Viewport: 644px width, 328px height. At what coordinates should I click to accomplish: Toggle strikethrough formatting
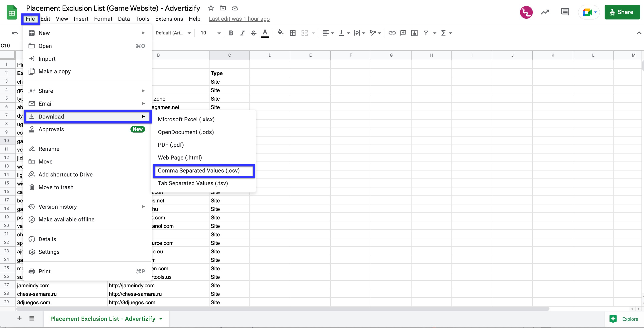253,33
